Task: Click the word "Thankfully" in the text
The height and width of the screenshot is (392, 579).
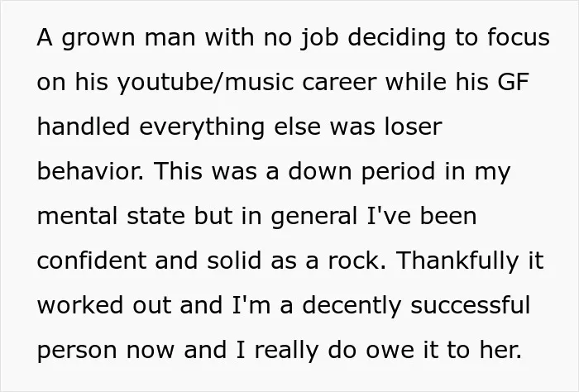Action: coord(458,261)
